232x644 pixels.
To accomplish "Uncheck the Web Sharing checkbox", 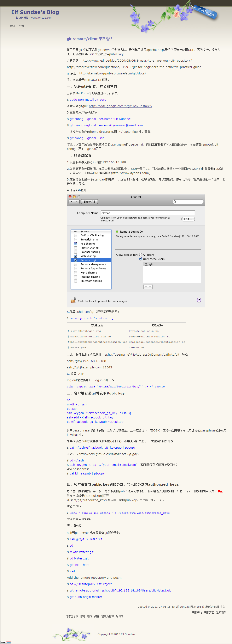I will click(76, 256).
